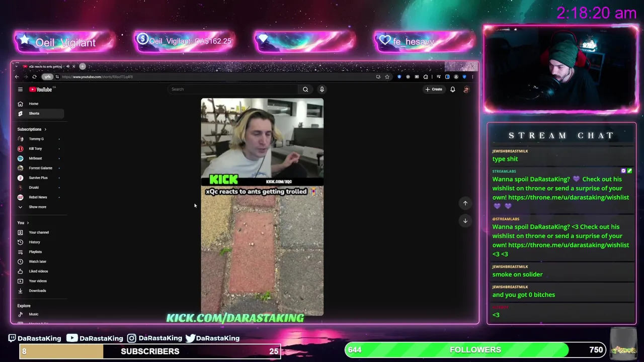Click the Twitch DaRastaKing handle
The width and height of the screenshot is (644, 362).
coord(35,338)
